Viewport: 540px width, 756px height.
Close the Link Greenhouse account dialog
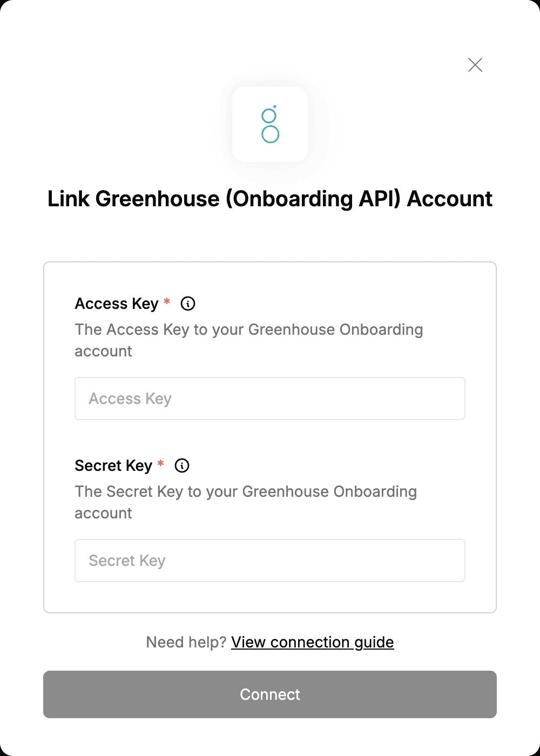pos(475,65)
